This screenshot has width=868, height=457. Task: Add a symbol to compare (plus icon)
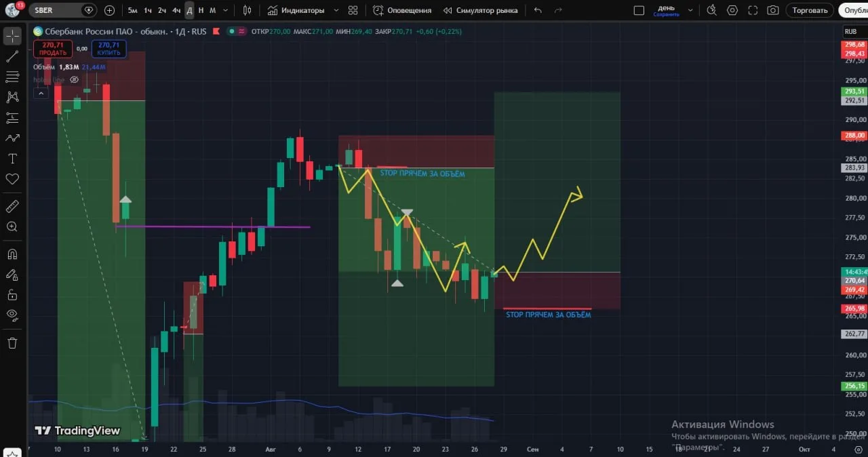coord(109,10)
